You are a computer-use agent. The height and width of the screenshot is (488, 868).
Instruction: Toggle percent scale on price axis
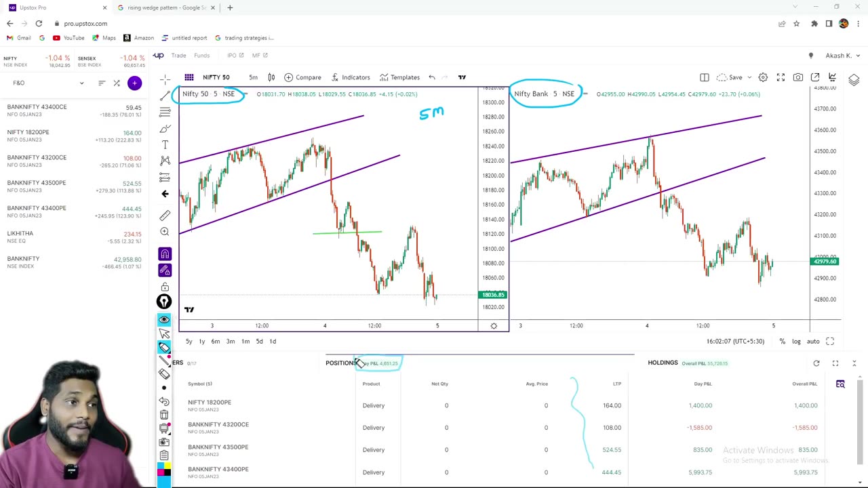point(782,342)
